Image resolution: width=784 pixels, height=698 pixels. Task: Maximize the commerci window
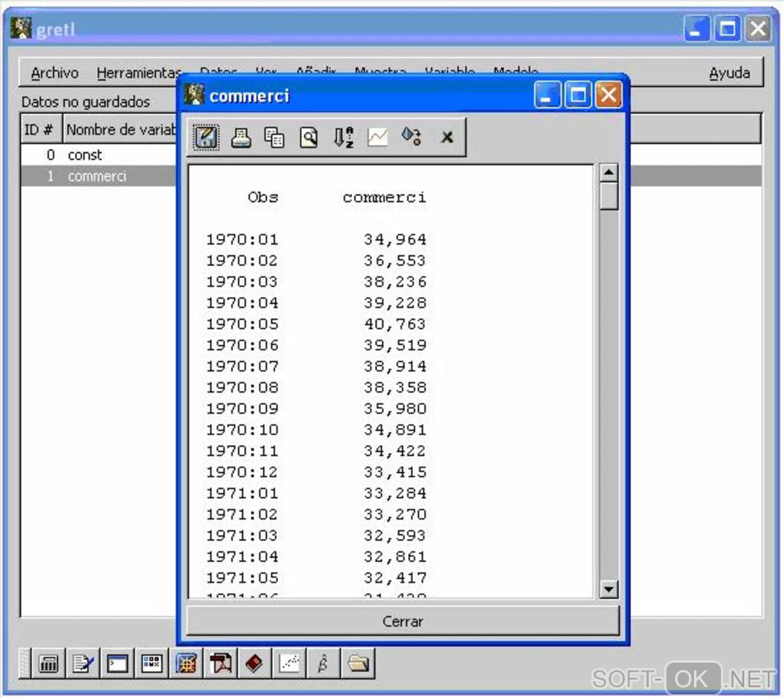(x=578, y=95)
